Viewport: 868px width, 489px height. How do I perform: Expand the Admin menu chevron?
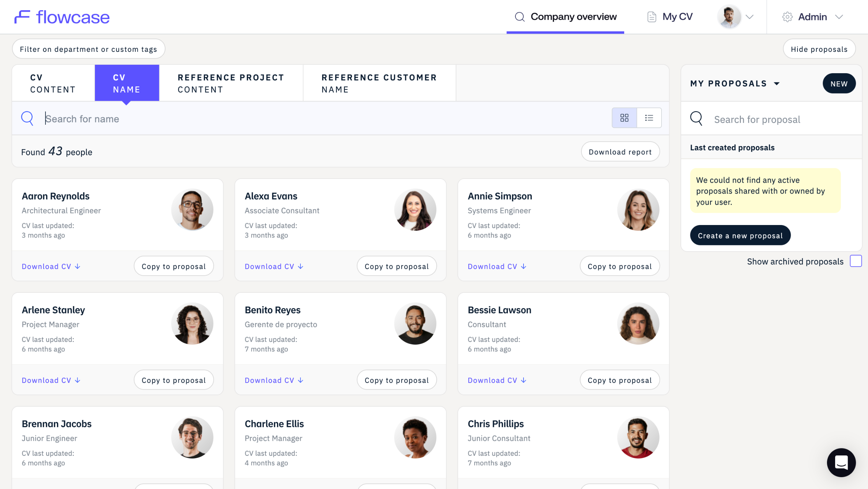pos(839,17)
